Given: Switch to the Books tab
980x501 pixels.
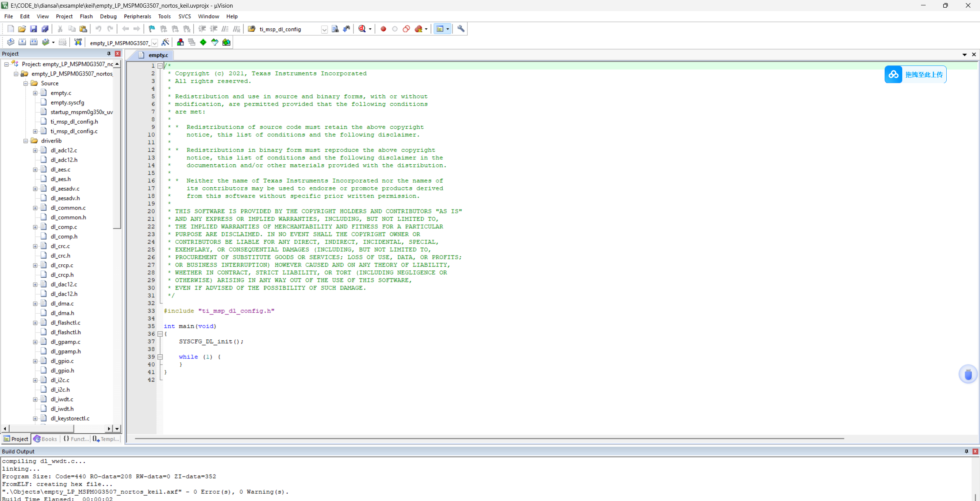Looking at the screenshot, I should [45, 439].
